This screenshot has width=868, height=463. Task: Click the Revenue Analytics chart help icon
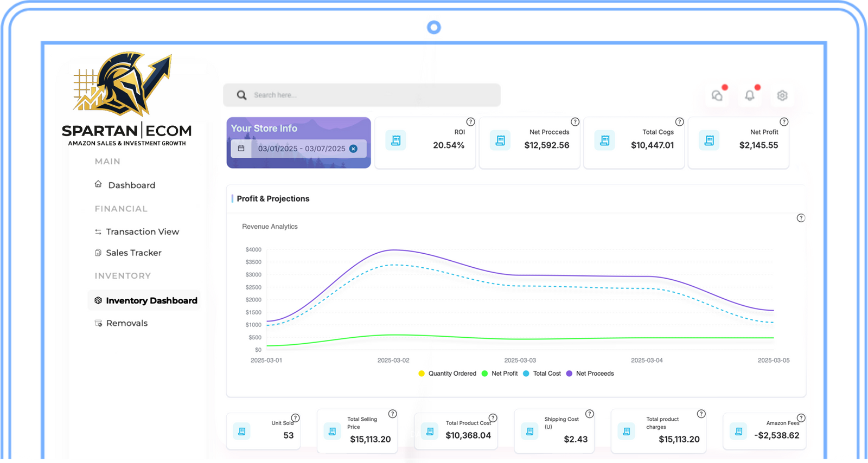click(x=801, y=218)
